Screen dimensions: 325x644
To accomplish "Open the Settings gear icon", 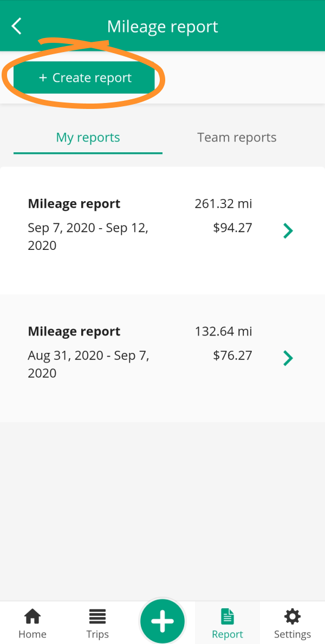I will point(292,615).
